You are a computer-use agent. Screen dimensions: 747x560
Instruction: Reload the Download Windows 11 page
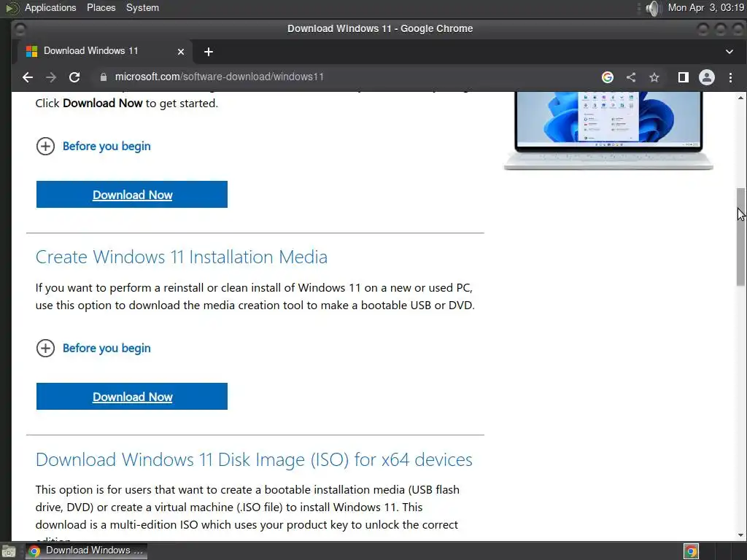(74, 77)
